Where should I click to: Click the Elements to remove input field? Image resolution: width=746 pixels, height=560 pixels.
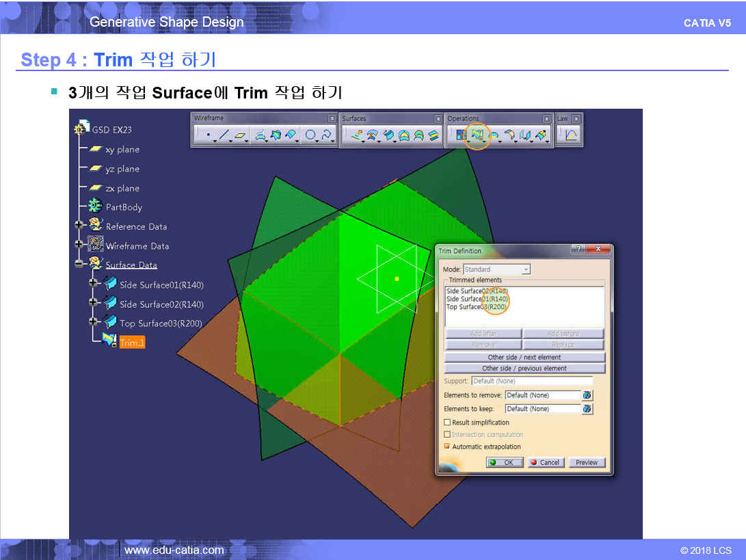[x=542, y=395]
